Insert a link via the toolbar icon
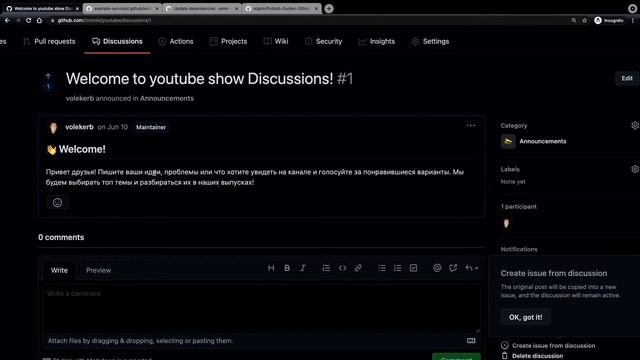 [x=358, y=268]
